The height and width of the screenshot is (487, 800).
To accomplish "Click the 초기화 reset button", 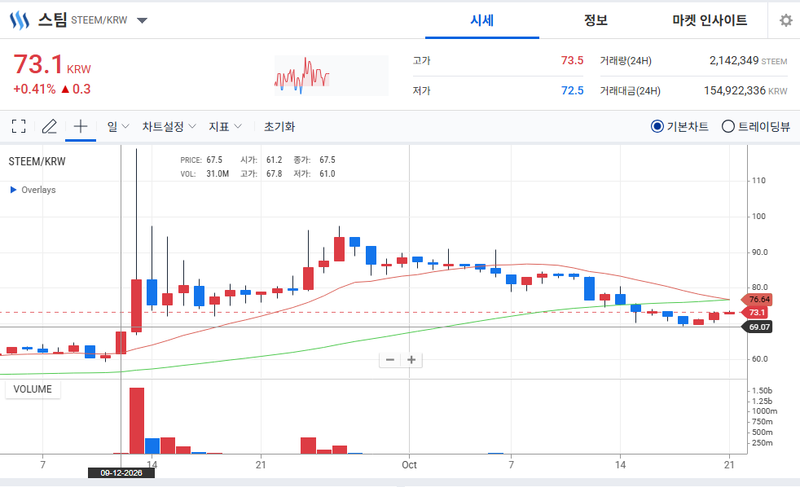I will [x=279, y=126].
